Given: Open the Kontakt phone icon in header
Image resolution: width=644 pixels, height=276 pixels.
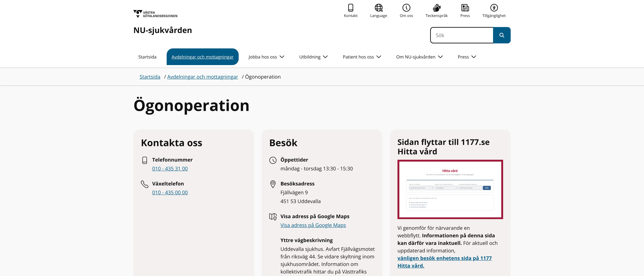Looking at the screenshot, I should tap(350, 8).
